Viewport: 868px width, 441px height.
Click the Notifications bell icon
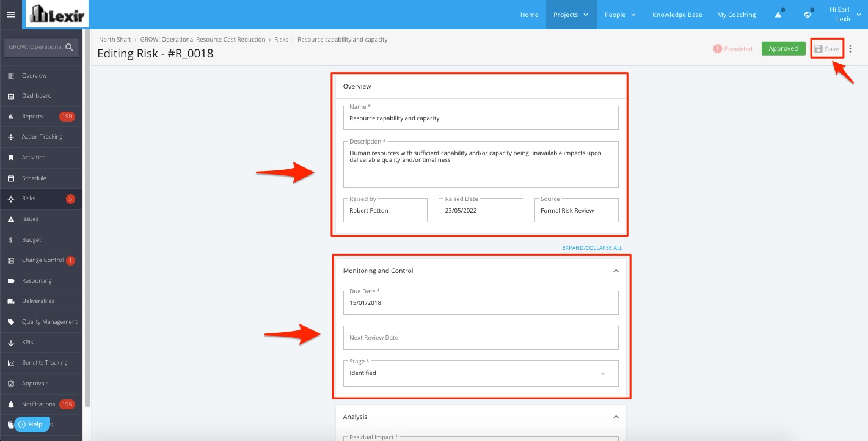[11, 404]
